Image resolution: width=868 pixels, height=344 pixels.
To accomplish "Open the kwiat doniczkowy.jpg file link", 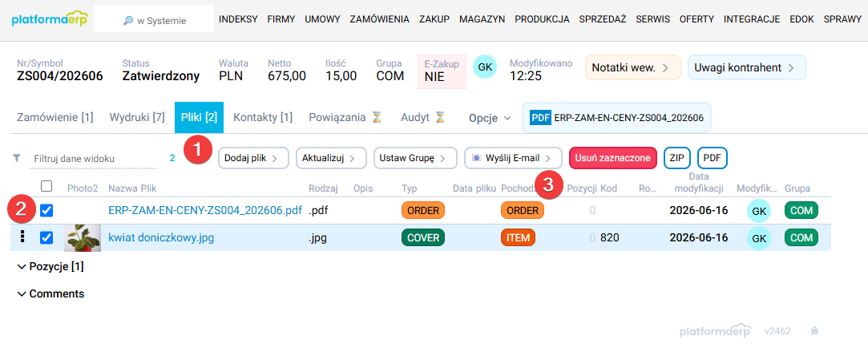I will coord(161,238).
